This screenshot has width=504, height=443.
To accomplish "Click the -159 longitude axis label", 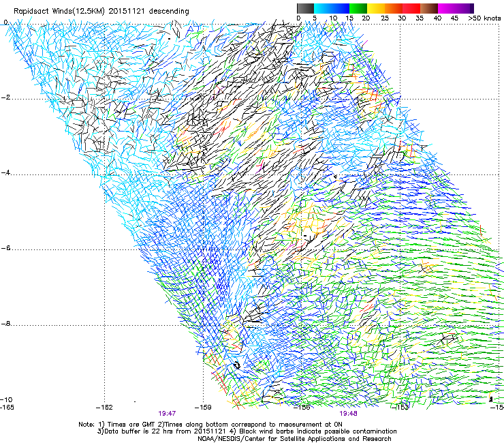I will pyautogui.click(x=203, y=408).
